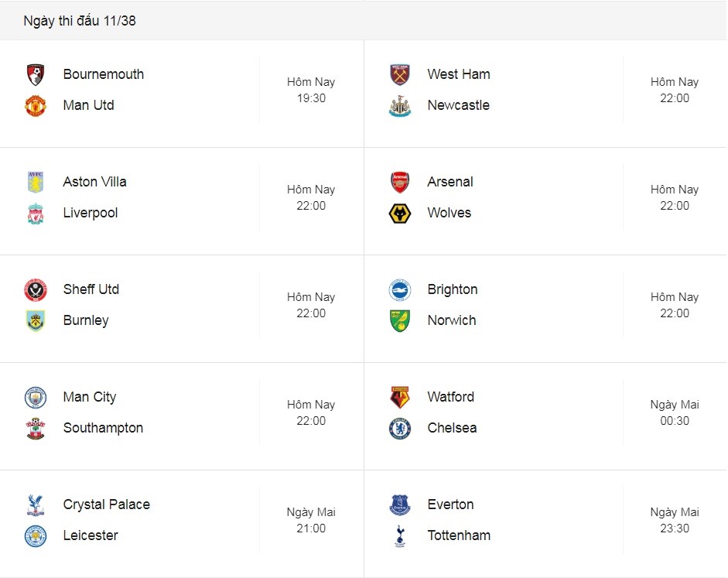Click Watford vs Chelsea kickoff 00:30
The height and width of the screenshot is (578, 728).
[675, 421]
